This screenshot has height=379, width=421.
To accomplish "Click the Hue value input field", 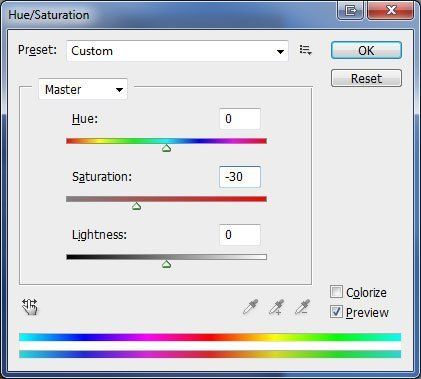I will tap(240, 119).
